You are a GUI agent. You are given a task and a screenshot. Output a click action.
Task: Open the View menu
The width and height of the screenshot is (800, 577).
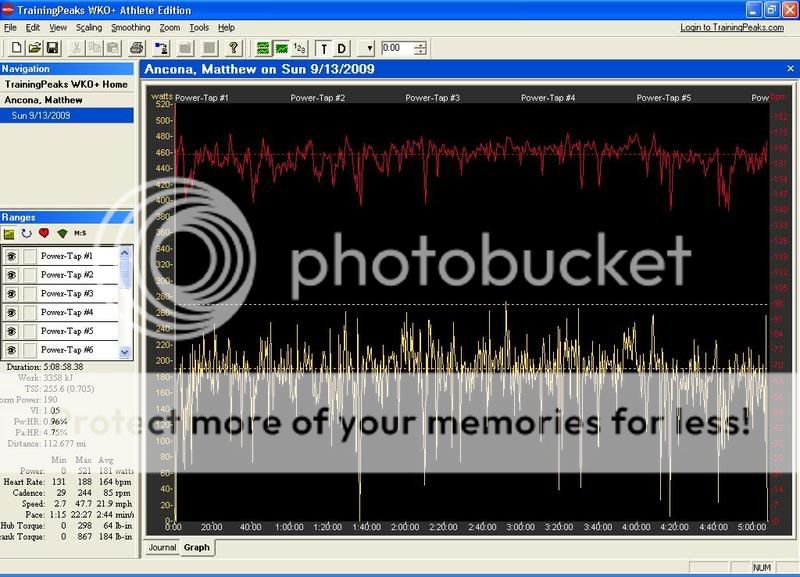click(x=58, y=28)
